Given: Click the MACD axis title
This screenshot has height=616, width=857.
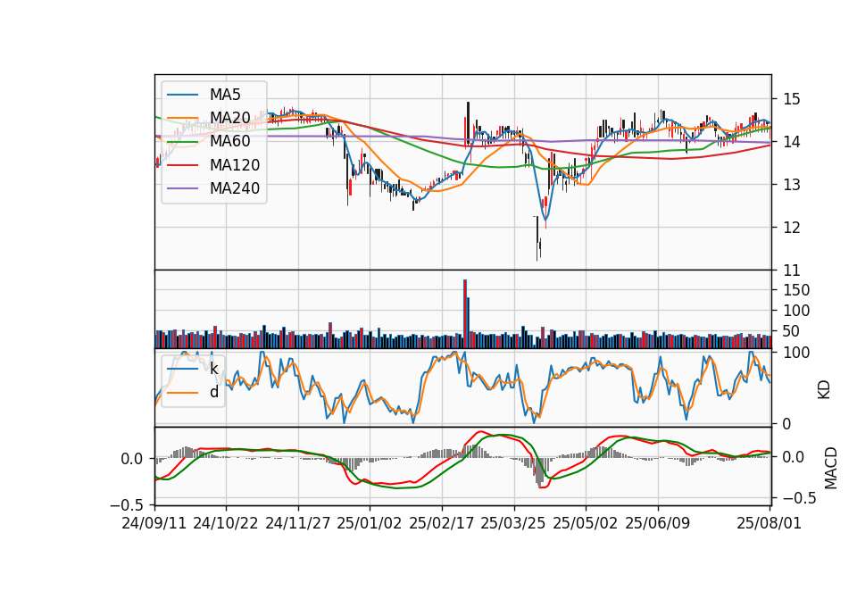Looking at the screenshot, I should [x=830, y=468].
